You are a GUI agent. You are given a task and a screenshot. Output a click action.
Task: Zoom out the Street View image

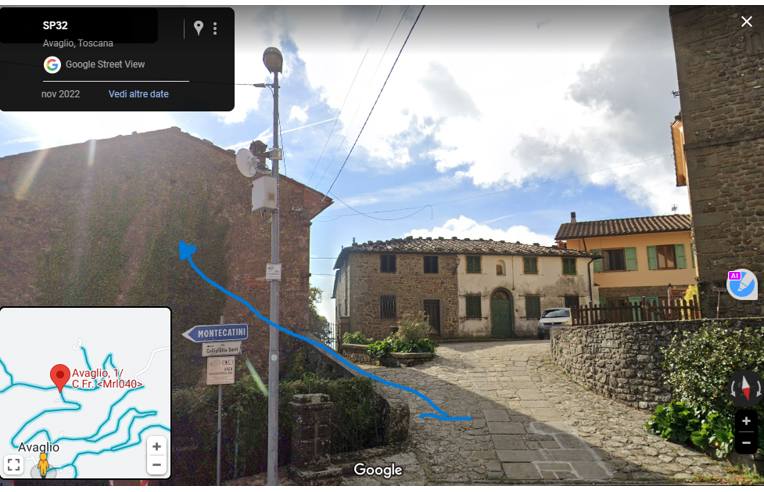click(x=746, y=442)
